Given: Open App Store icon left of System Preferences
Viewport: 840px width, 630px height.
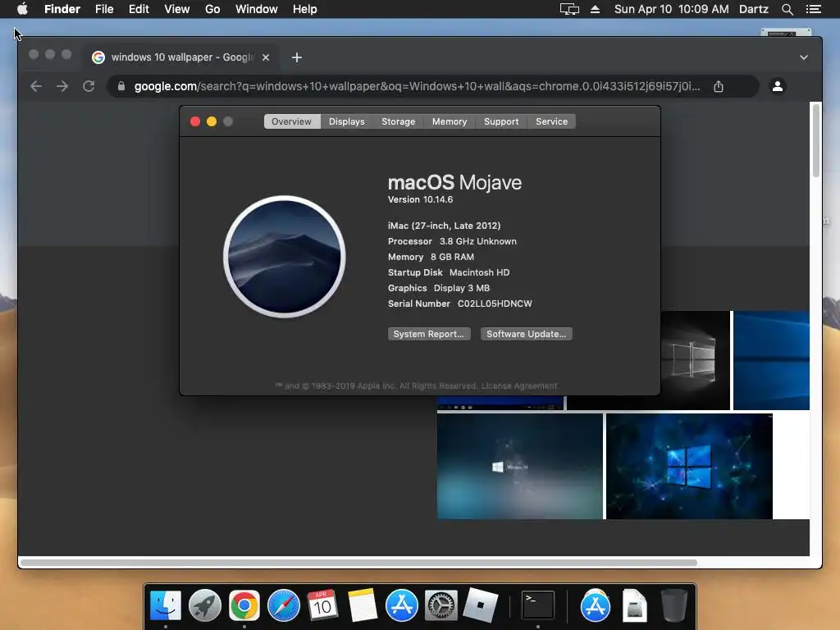Looking at the screenshot, I should point(402,606).
